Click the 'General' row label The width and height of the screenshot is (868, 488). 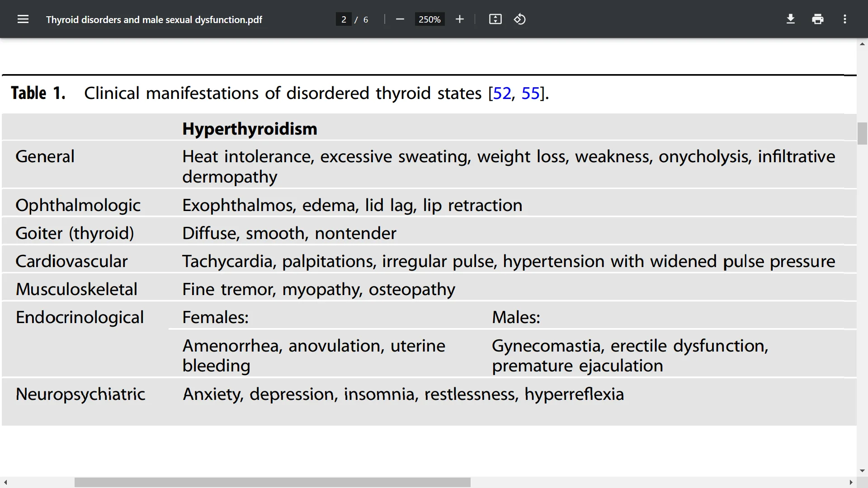pyautogui.click(x=45, y=156)
